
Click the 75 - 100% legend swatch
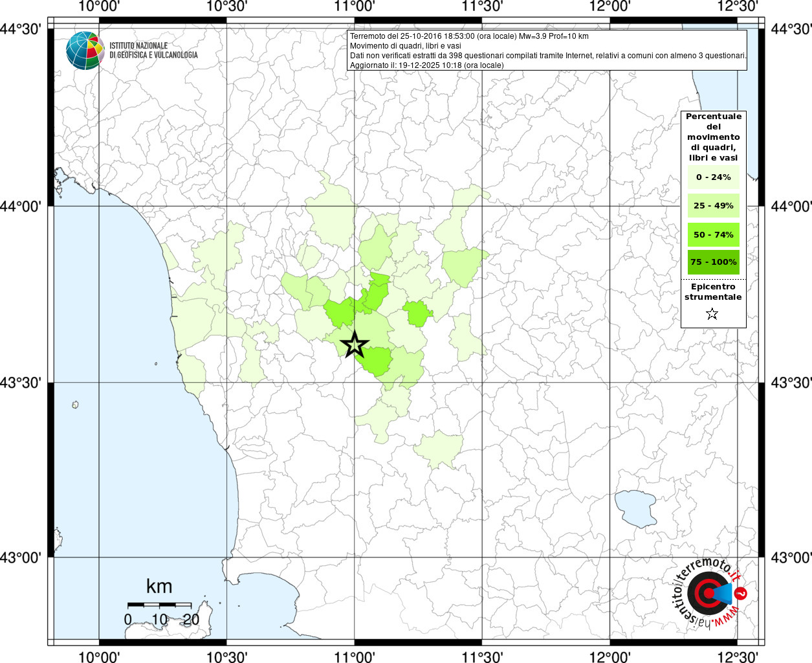[714, 262]
